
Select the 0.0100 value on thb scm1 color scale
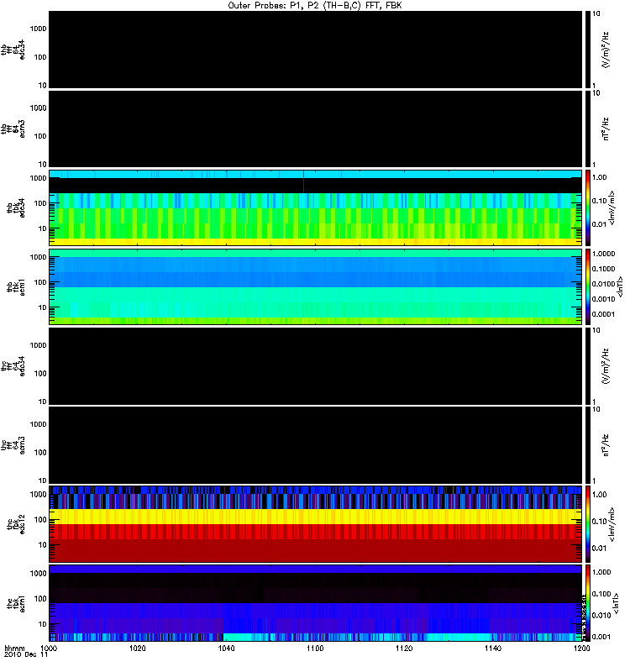603,284
